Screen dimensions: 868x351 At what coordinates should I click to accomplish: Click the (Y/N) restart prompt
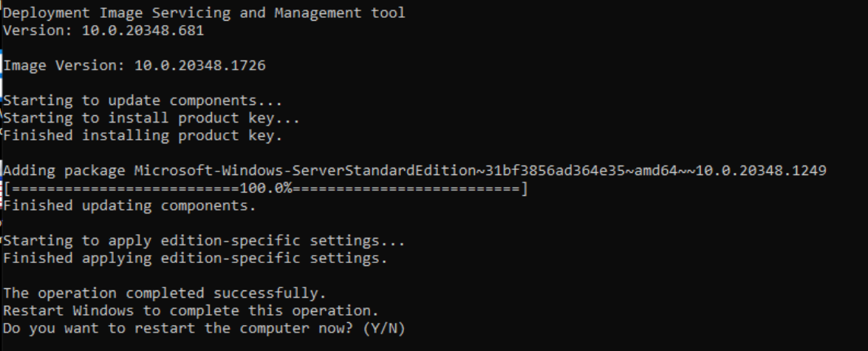[385, 328]
